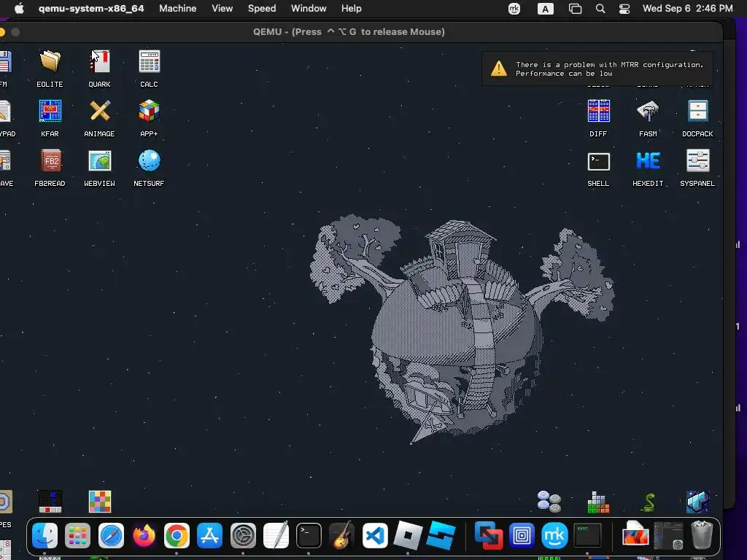Open TextEdit from the Dock
Image resolution: width=747 pixels, height=560 pixels.
[276, 536]
